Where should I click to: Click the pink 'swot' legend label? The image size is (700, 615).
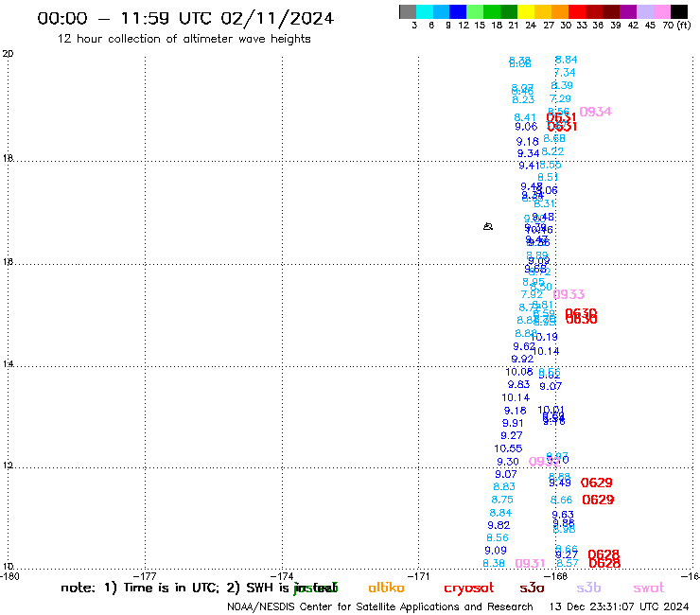click(x=649, y=589)
